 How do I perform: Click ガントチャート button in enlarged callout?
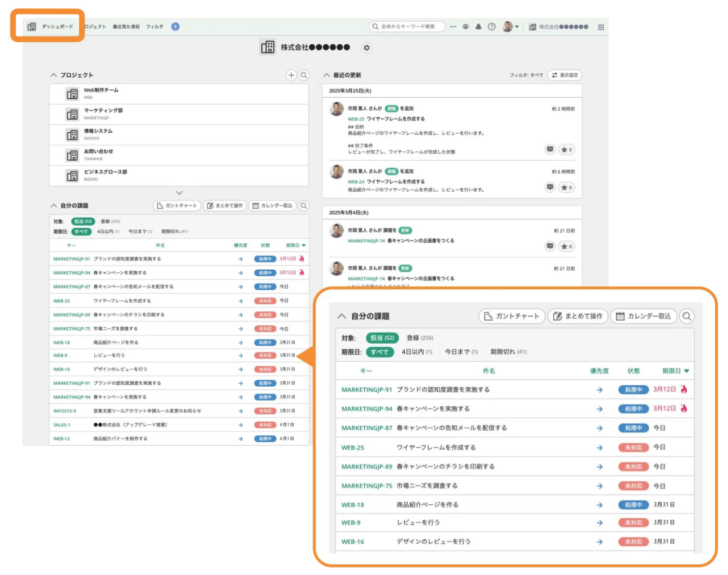coord(512,316)
